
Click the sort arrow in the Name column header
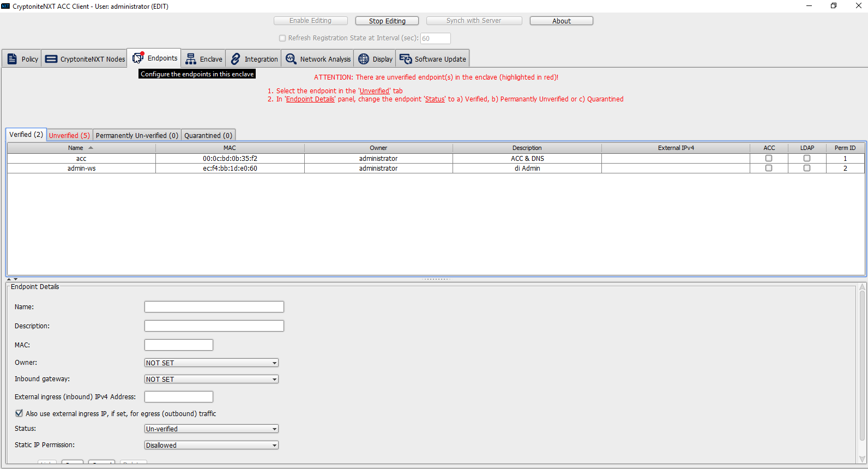pyautogui.click(x=91, y=148)
